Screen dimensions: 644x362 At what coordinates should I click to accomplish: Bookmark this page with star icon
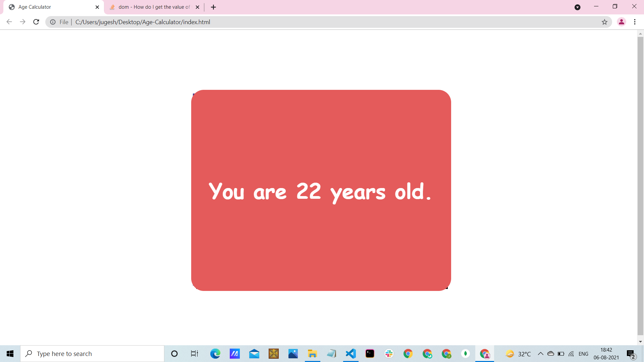[604, 22]
